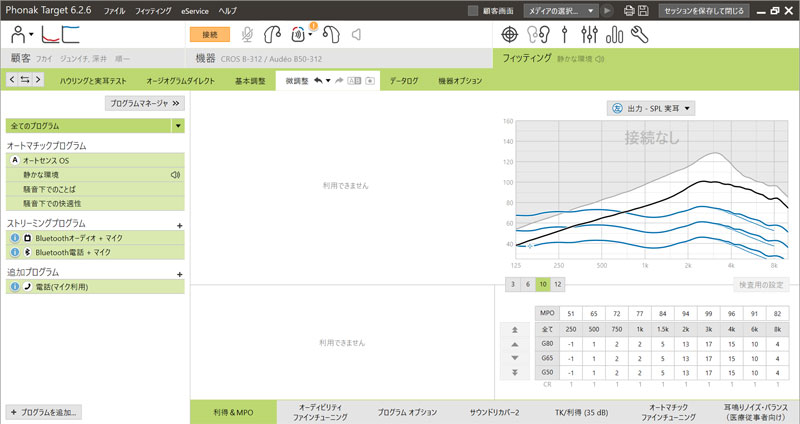800x424 pixels.
Task: Add a streaming program with plus
Action: (180, 226)
